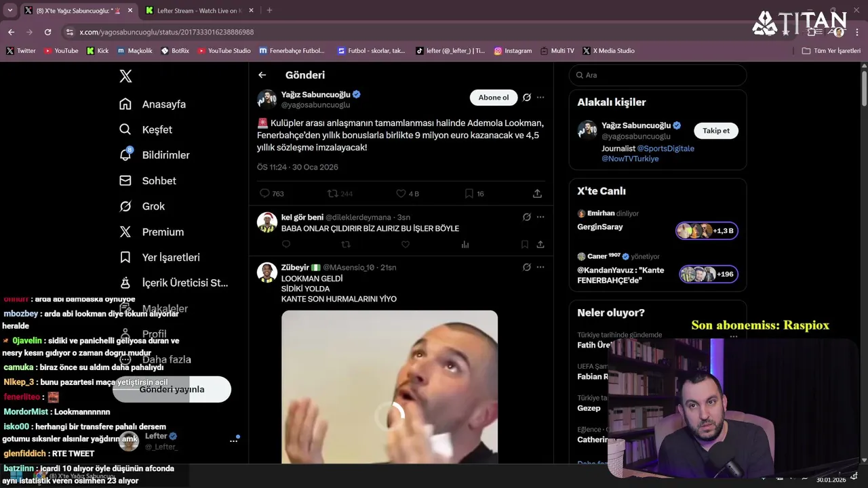Open Sohbet messages
This screenshot has width=868, height=488.
point(148,181)
